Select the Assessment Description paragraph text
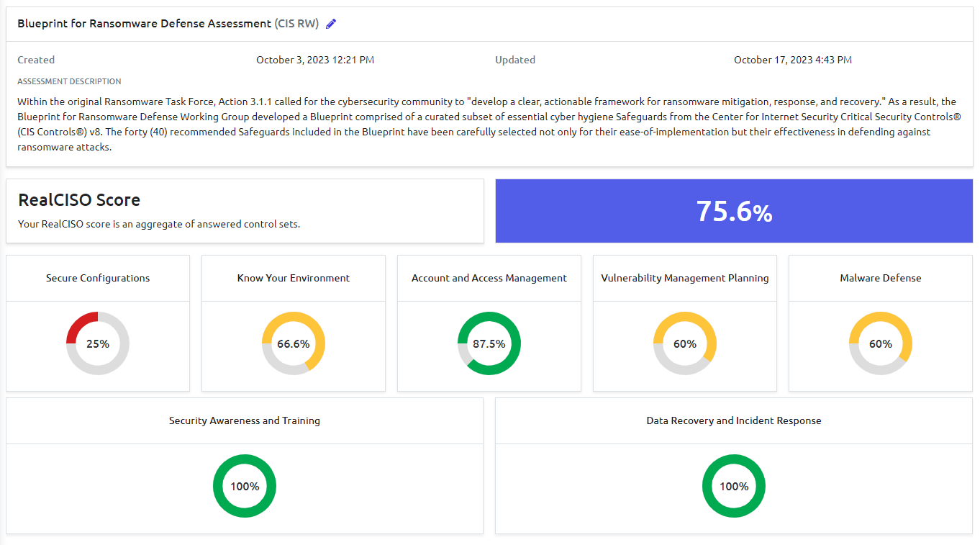This screenshot has height=545, width=980. click(489, 125)
